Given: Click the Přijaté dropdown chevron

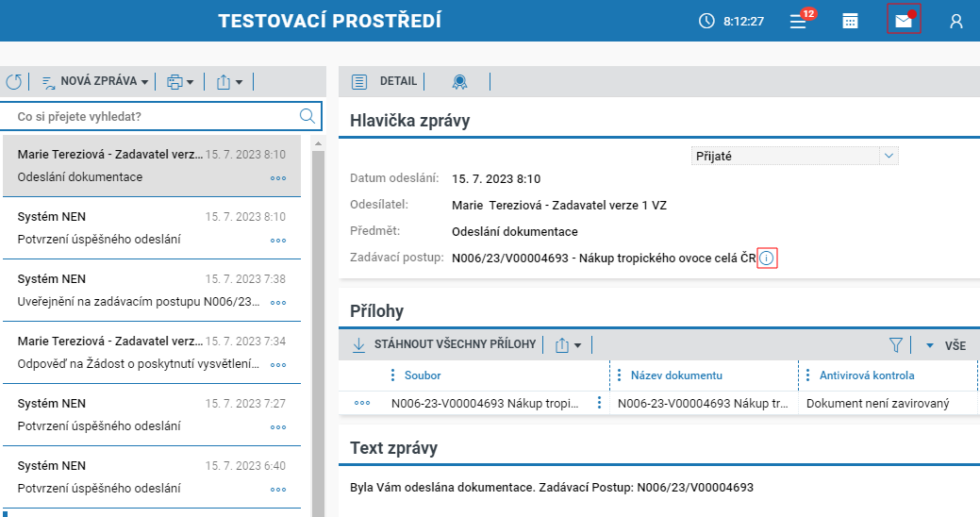Looking at the screenshot, I should [x=889, y=156].
